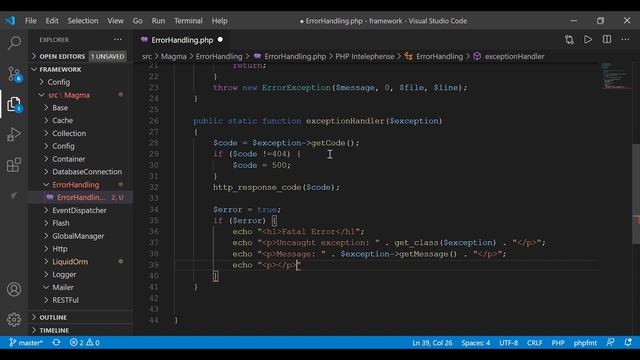Select the ErrorHandling.php editor tab
The width and height of the screenshot is (640, 360).
tap(182, 40)
